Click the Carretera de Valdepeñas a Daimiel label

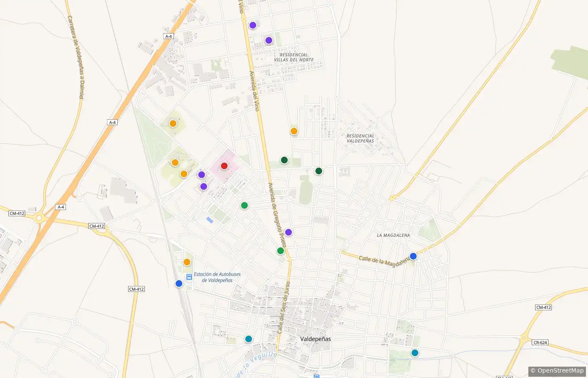tap(76, 57)
